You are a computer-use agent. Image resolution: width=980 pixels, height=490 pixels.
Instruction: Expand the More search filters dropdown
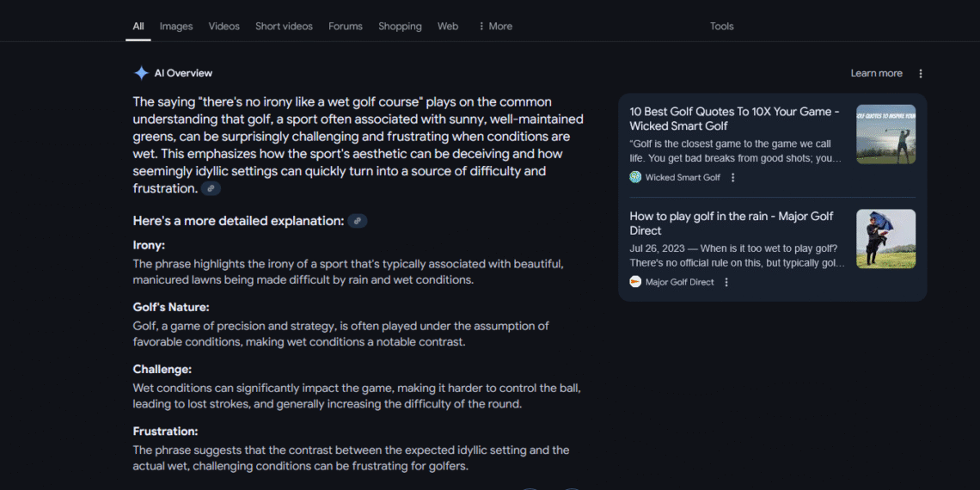[x=494, y=26]
